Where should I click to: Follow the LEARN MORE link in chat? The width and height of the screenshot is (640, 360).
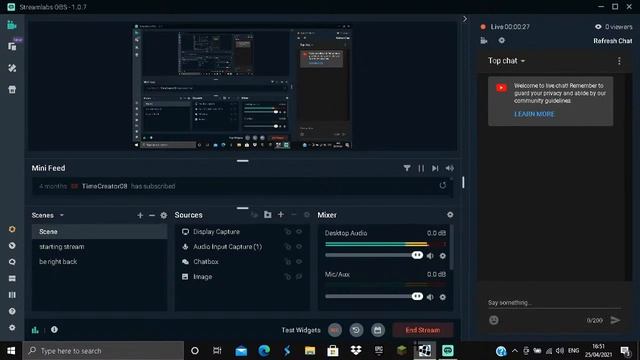tap(534, 114)
